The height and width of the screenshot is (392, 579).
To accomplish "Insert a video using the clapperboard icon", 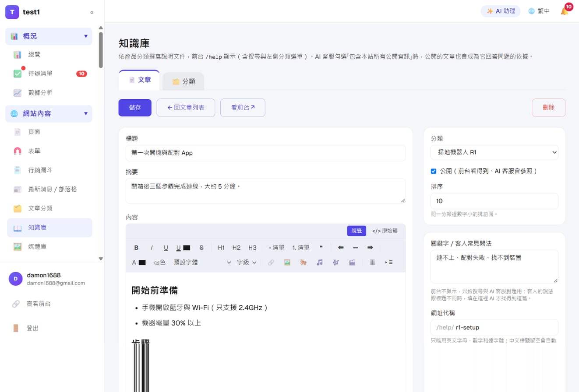I will [x=352, y=262].
